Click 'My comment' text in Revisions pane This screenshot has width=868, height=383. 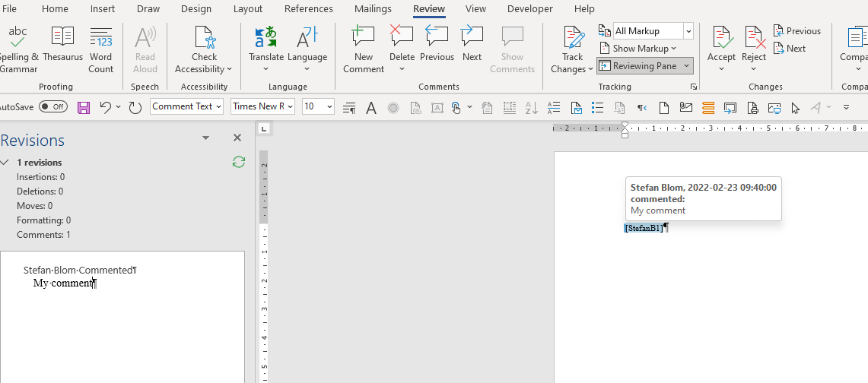point(63,283)
